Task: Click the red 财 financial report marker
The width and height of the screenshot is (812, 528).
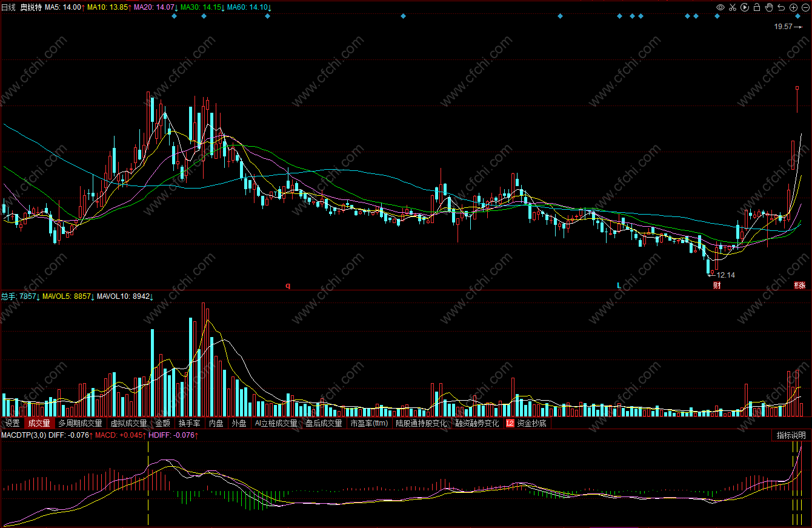Action: click(717, 286)
